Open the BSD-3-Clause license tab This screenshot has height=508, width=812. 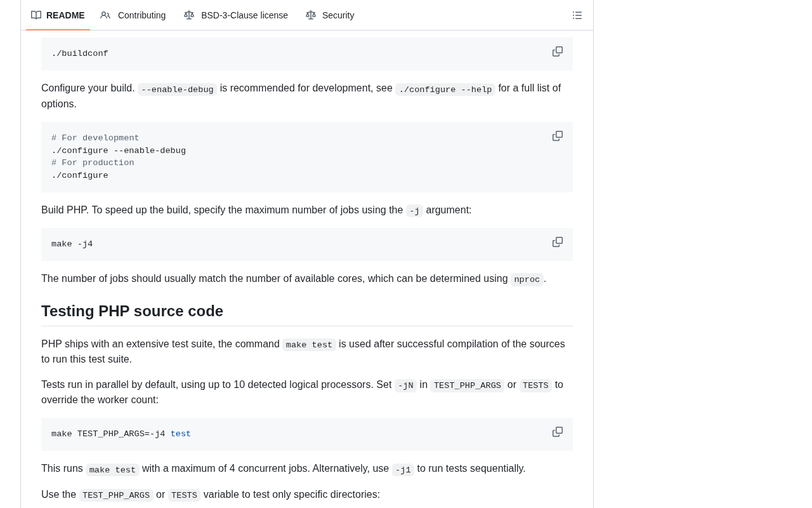[236, 15]
